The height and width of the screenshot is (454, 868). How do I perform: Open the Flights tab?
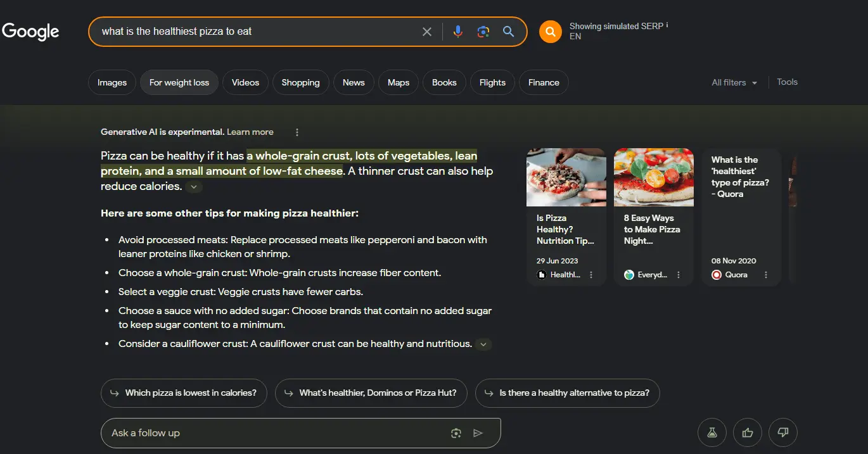coord(492,82)
